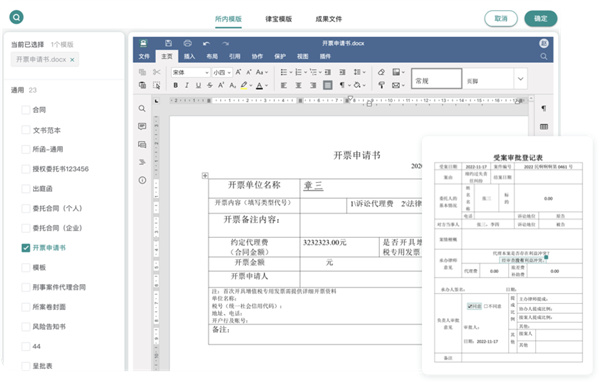Apply subscript formatting
The width and height of the screenshot is (600, 383).
click(x=232, y=85)
